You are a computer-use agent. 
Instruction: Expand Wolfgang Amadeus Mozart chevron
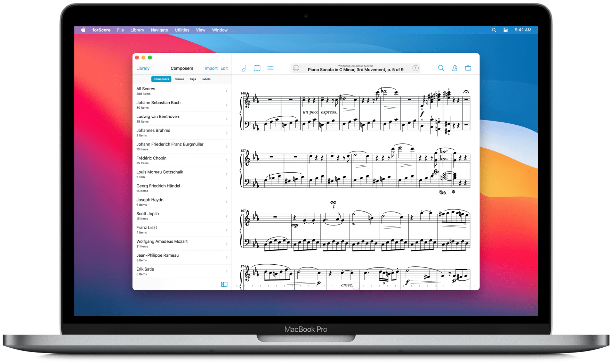coord(226,244)
